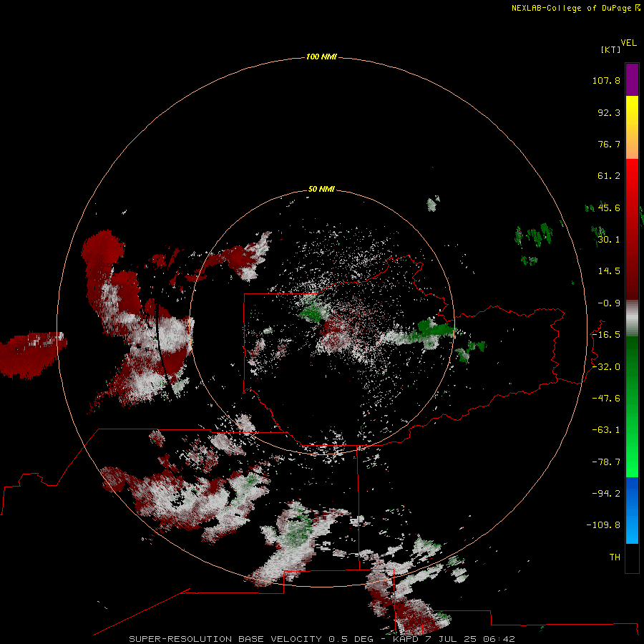Screen dimensions: 644x644
Task: Select the 61.2 legend value
Action: [609, 176]
